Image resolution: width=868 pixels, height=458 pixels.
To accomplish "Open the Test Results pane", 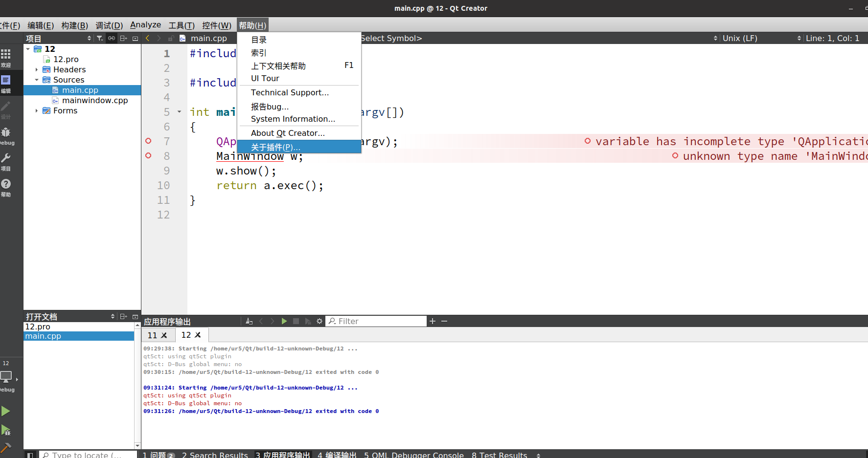I will point(500,455).
